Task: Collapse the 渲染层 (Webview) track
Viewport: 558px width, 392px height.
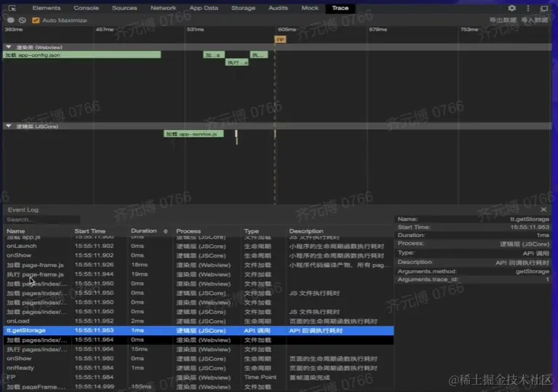Action: [9, 47]
